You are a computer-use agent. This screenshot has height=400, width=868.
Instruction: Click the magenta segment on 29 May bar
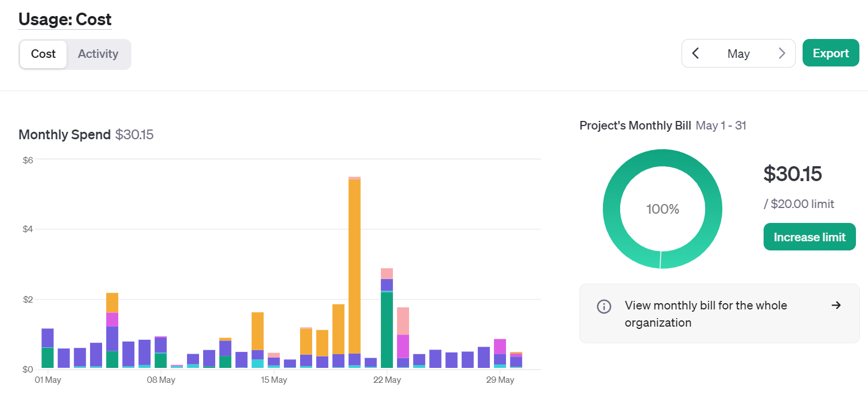[500, 347]
